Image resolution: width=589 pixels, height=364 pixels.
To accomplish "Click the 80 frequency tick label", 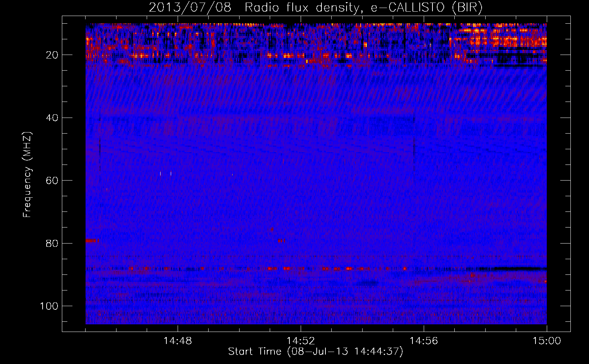I will pos(52,243).
